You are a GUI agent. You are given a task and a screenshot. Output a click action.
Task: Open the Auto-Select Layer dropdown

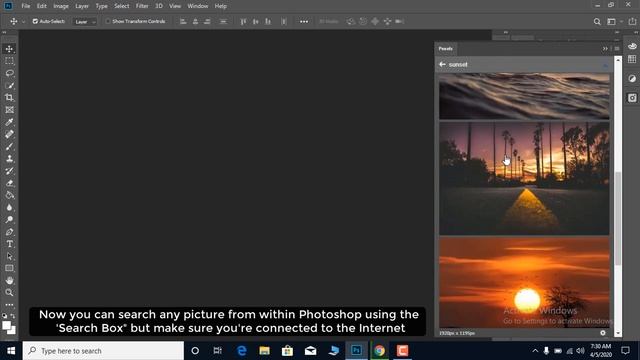tap(84, 22)
